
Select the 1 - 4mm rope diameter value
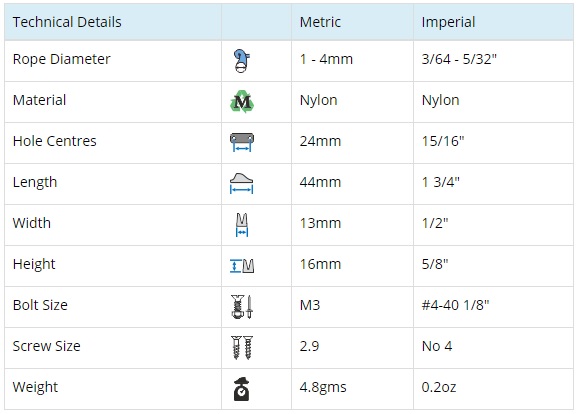[x=326, y=59]
